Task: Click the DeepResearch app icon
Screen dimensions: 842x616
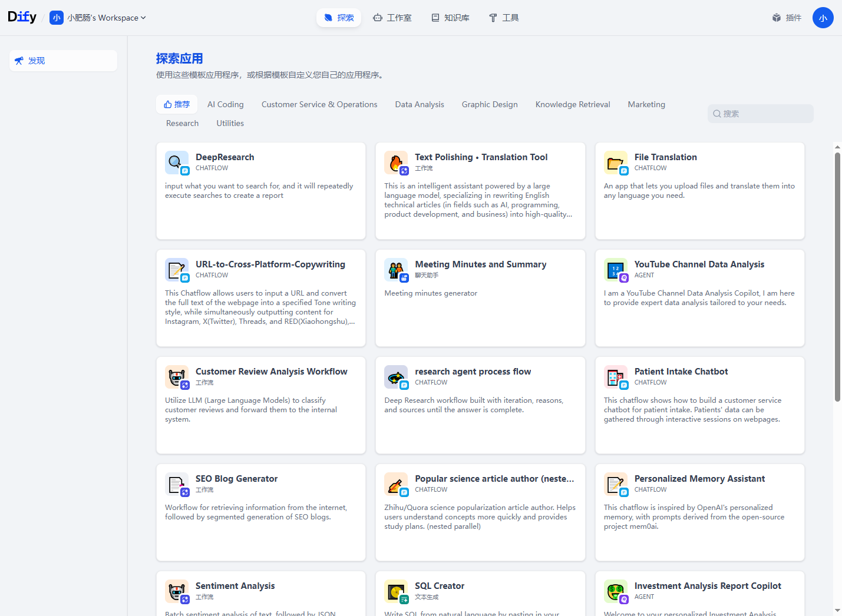Action: click(177, 163)
